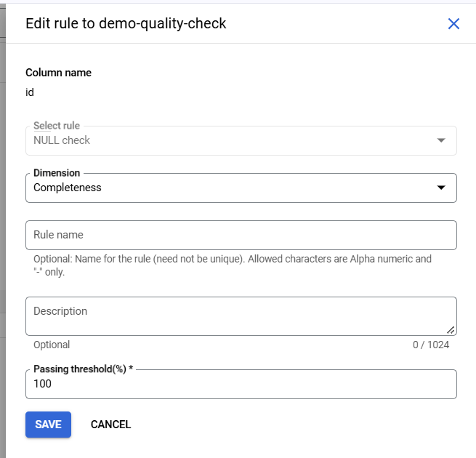Click the Dimension field label
Viewport: 476px width, 458px height.
[x=57, y=173]
